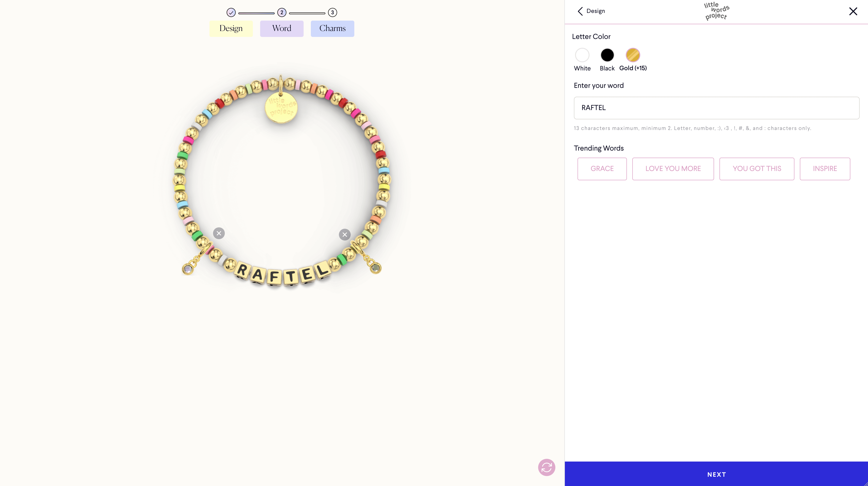Viewport: 868px width, 486px height.
Task: Pick the LOVE YOU MORE trending word
Action: [673, 169]
